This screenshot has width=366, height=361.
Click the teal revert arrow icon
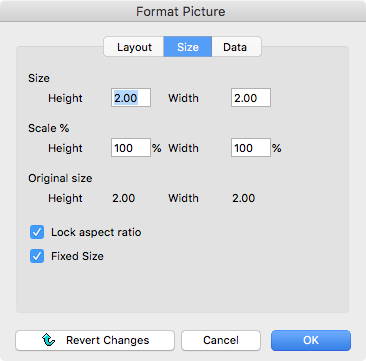49,340
